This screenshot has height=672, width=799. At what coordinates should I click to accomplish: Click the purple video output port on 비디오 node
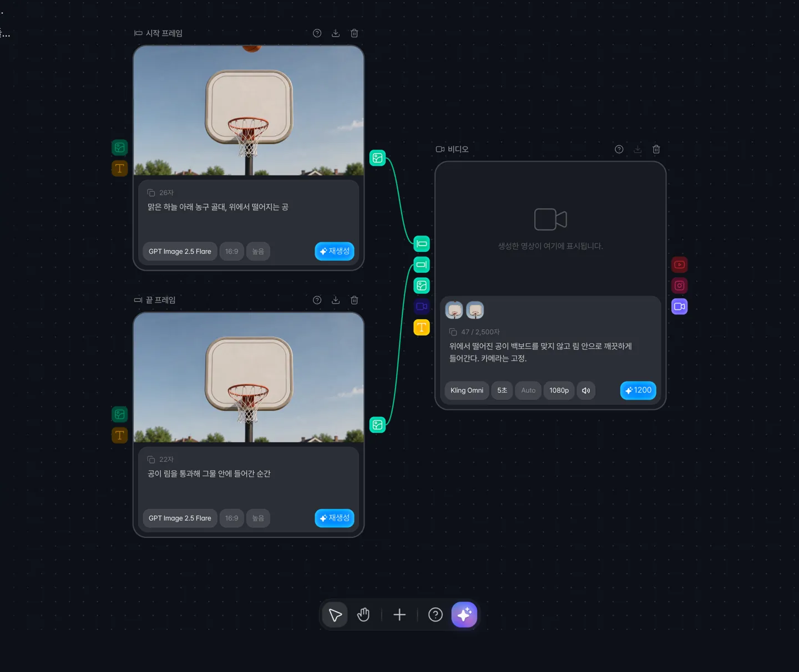[x=680, y=306]
